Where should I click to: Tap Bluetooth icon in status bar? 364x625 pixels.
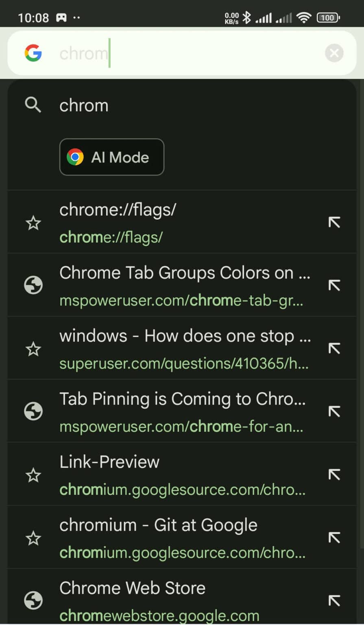(x=246, y=17)
